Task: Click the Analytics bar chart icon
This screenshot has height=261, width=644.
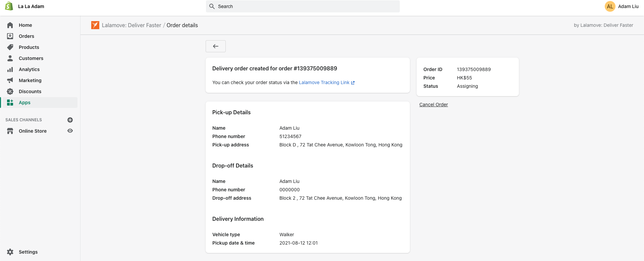Action: 10,69
